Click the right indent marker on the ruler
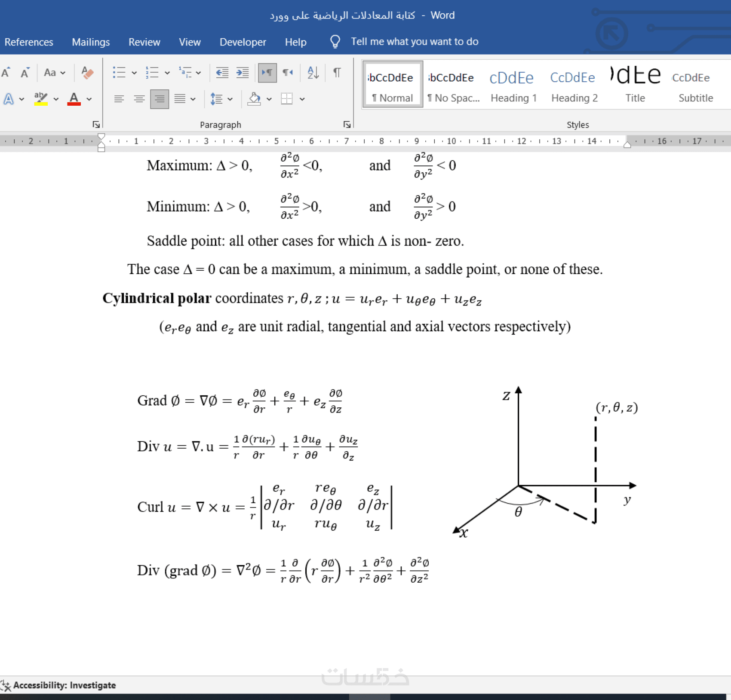The width and height of the screenshot is (731, 700). pos(627,145)
